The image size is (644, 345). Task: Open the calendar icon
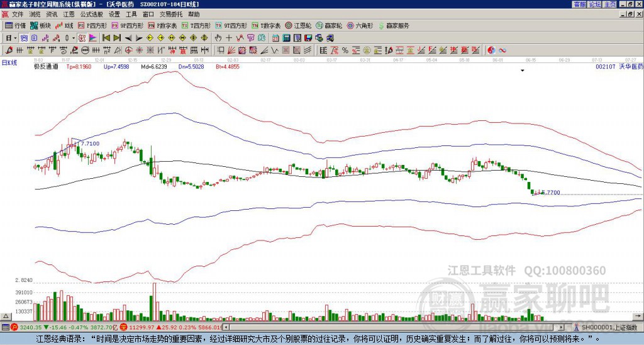[x=275, y=38]
